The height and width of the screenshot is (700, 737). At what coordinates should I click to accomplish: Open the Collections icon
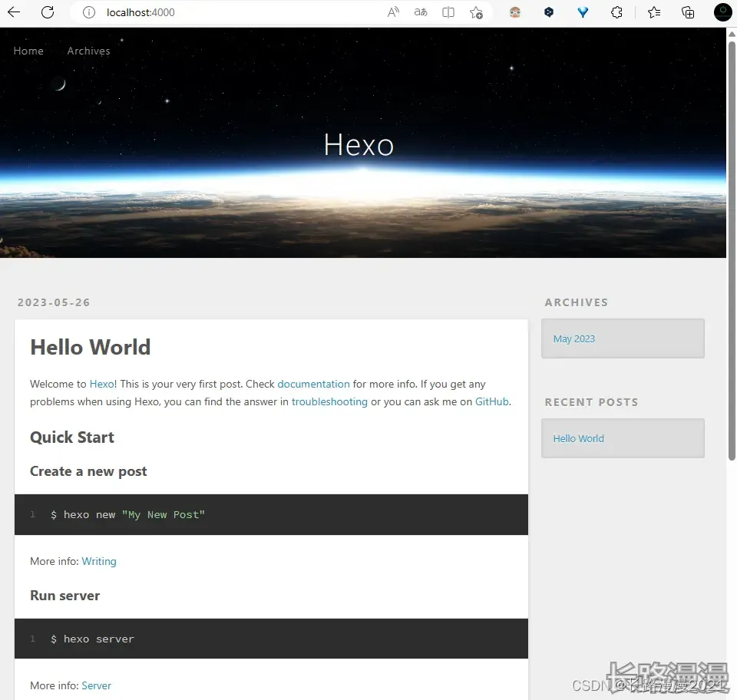(688, 12)
